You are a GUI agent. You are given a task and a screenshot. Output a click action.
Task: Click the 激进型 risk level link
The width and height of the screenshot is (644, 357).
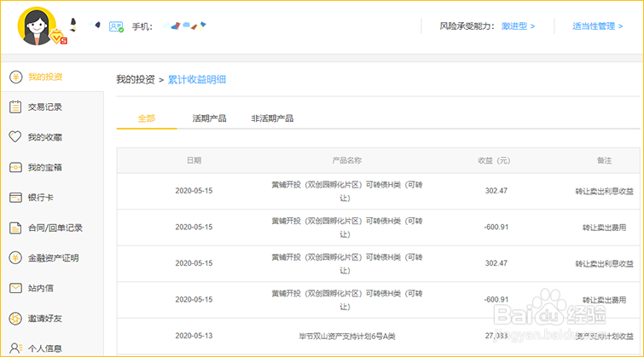(518, 26)
